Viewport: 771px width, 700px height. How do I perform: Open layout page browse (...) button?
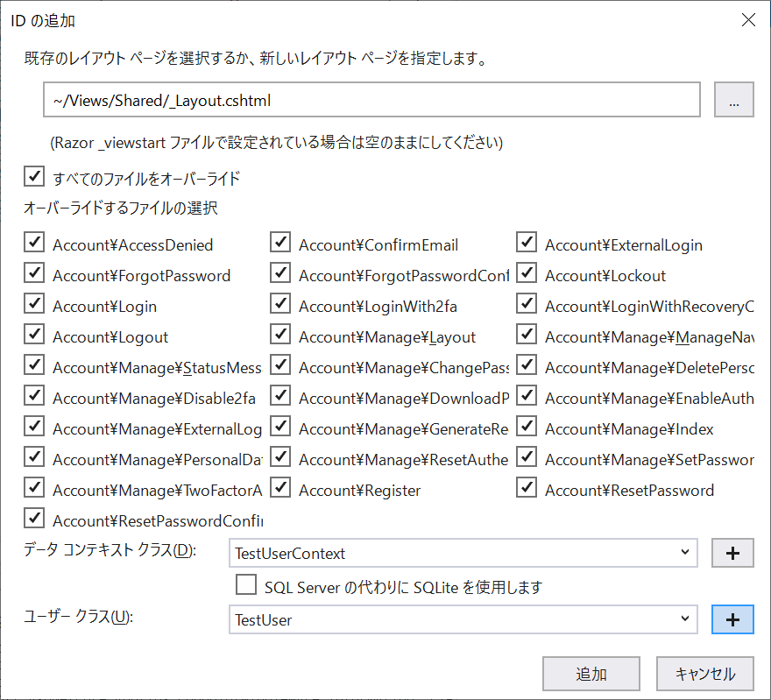click(733, 100)
